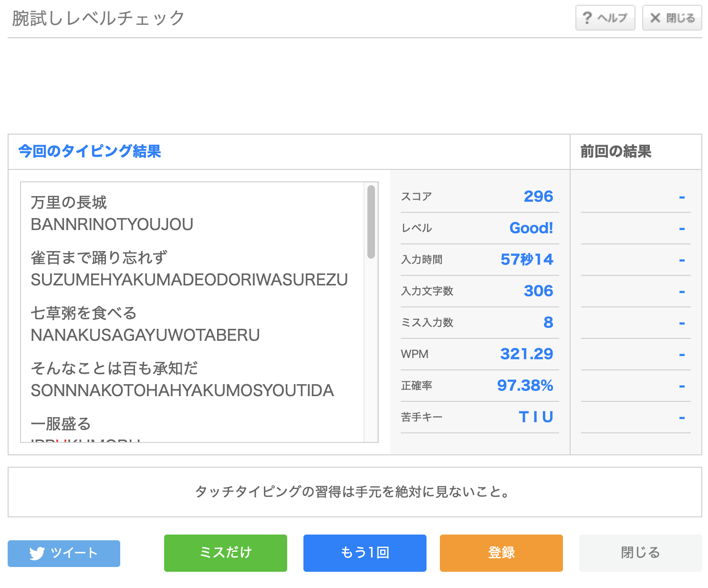Image resolution: width=708 pixels, height=588 pixels.
Task: Click the Twitter bird icon
Action: [37, 553]
